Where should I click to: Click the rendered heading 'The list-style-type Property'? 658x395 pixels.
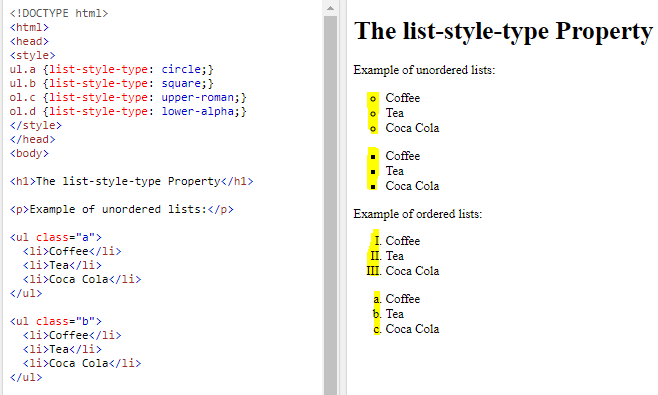click(503, 31)
